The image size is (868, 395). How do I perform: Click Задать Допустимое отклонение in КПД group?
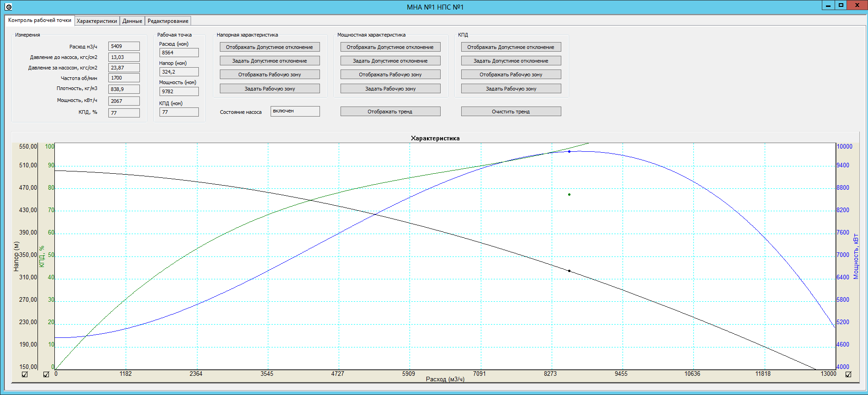511,61
